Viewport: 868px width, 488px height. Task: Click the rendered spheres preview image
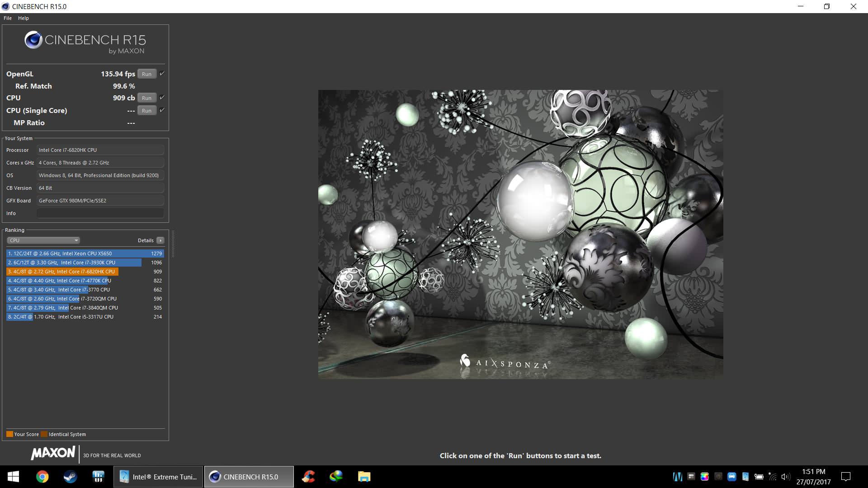tap(520, 234)
